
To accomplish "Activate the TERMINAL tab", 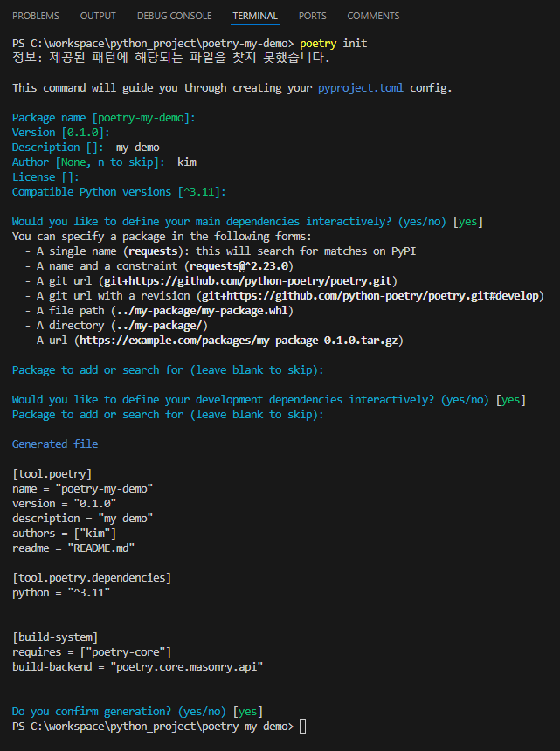I will pyautogui.click(x=255, y=16).
